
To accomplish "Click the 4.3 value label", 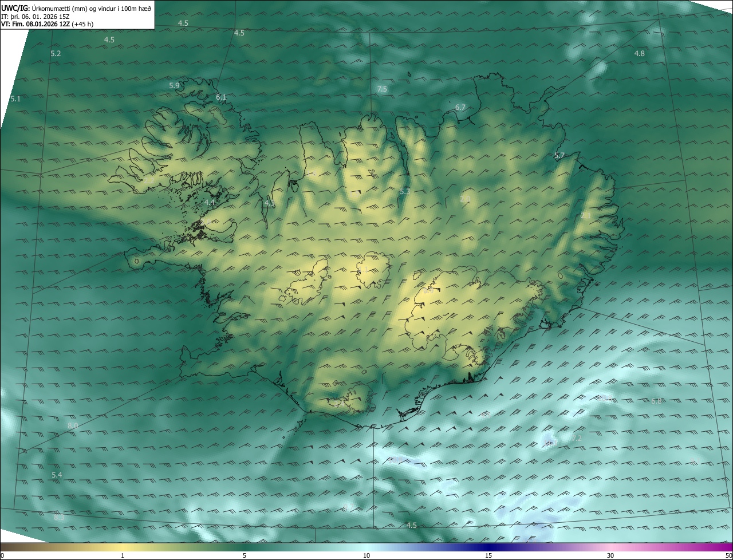I will tap(270, 203).
